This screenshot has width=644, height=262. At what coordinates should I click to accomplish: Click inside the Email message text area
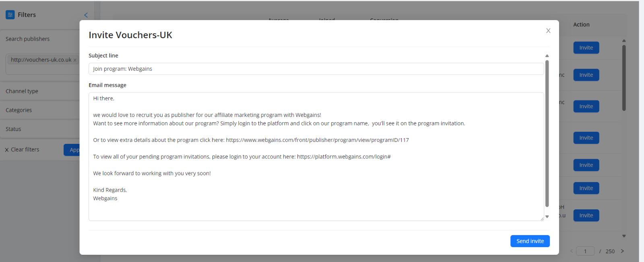tap(316, 156)
